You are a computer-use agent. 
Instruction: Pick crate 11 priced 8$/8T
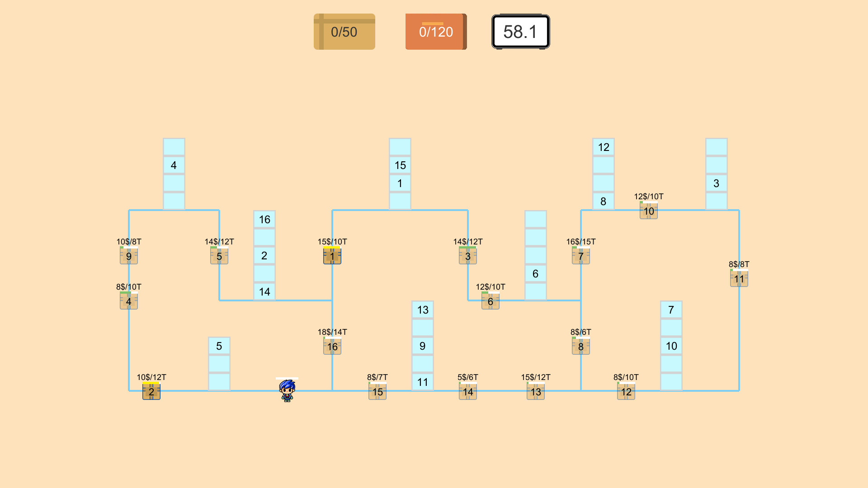[x=739, y=279]
